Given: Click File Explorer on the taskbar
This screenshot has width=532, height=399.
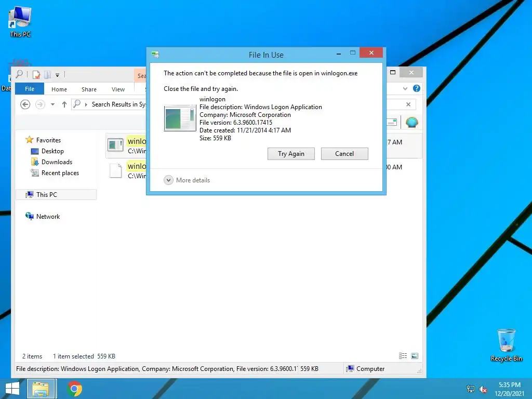Looking at the screenshot, I should 41,389.
